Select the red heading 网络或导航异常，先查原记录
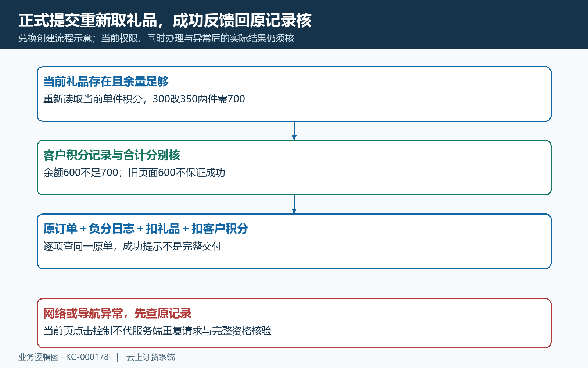 (x=117, y=313)
